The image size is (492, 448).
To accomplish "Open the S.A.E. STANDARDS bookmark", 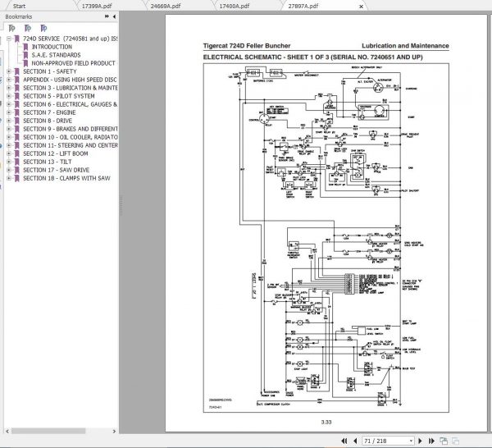I will coord(56,55).
